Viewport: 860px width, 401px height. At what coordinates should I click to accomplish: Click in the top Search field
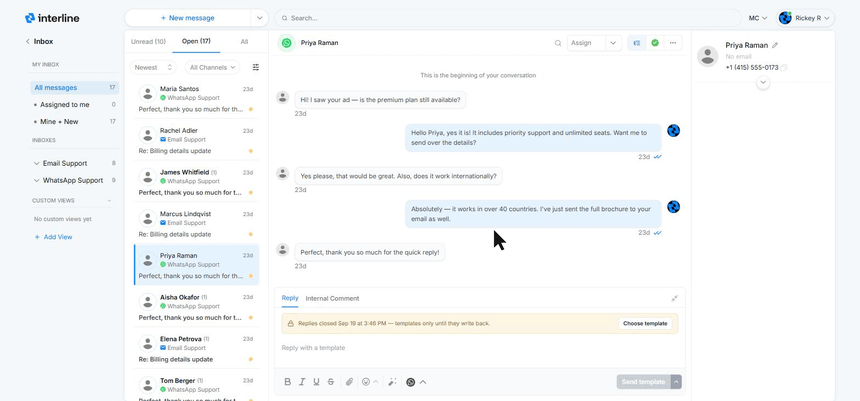coord(507,18)
